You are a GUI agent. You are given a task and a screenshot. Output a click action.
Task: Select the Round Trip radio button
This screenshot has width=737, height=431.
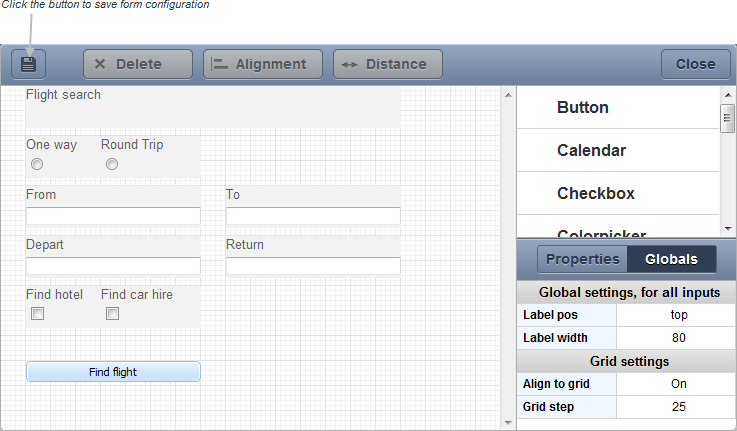click(112, 164)
